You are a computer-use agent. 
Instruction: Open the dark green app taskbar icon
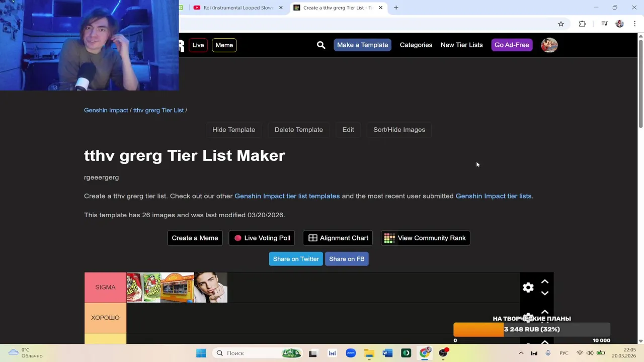click(406, 353)
